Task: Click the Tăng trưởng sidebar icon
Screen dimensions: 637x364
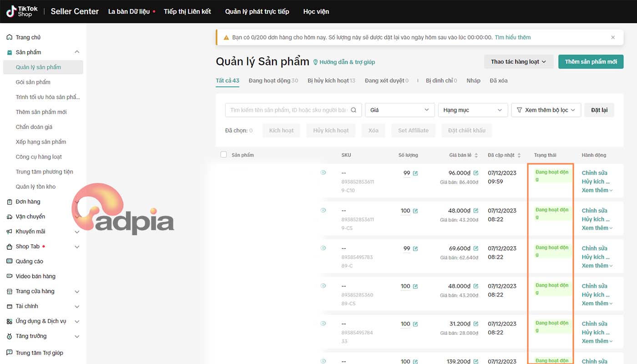Action: click(x=10, y=336)
